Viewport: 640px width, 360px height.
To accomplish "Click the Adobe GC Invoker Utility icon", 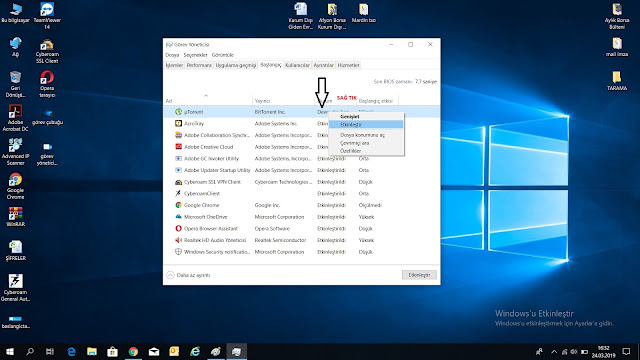I will (178, 158).
